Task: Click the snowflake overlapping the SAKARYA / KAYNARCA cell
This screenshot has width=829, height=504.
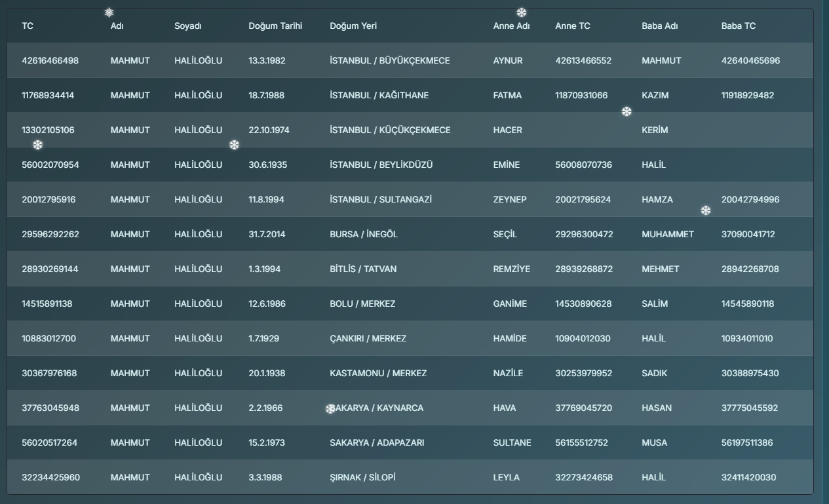Action: tap(330, 409)
